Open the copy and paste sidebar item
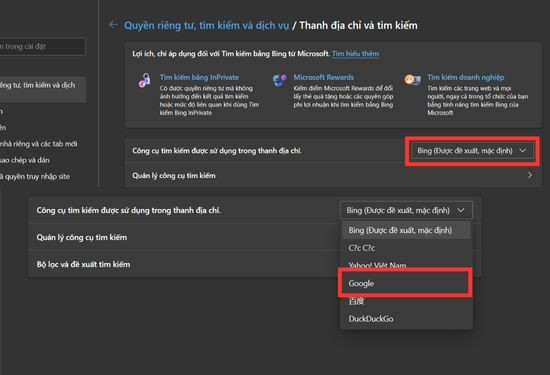This screenshot has width=550, height=375. coord(25,160)
